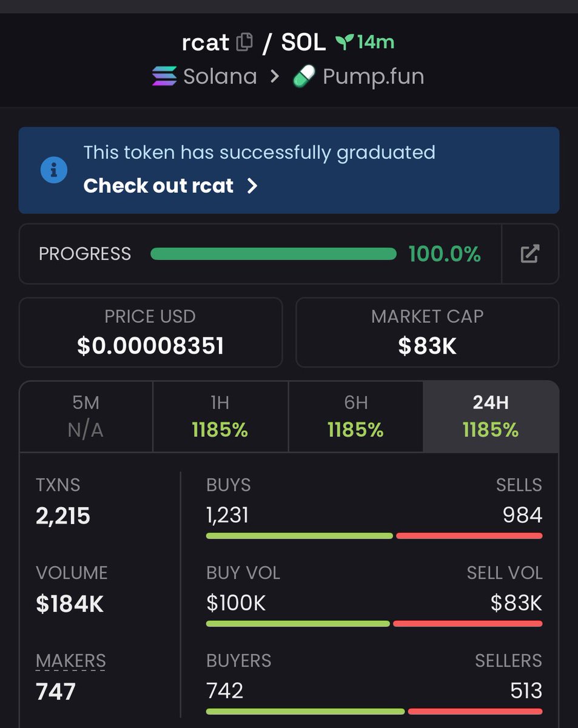The image size is (578, 728).
Task: Click the Pump.fun pill icon
Action: [304, 76]
